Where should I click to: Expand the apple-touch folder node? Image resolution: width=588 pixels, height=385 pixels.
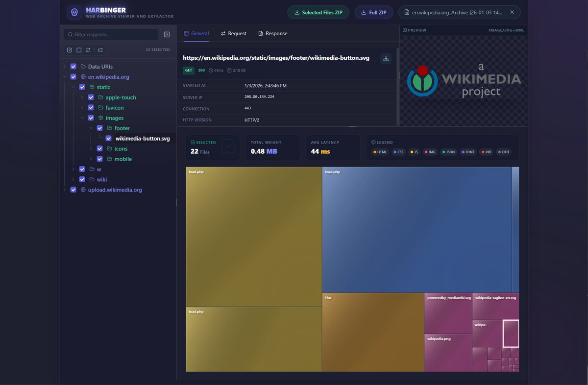click(82, 97)
